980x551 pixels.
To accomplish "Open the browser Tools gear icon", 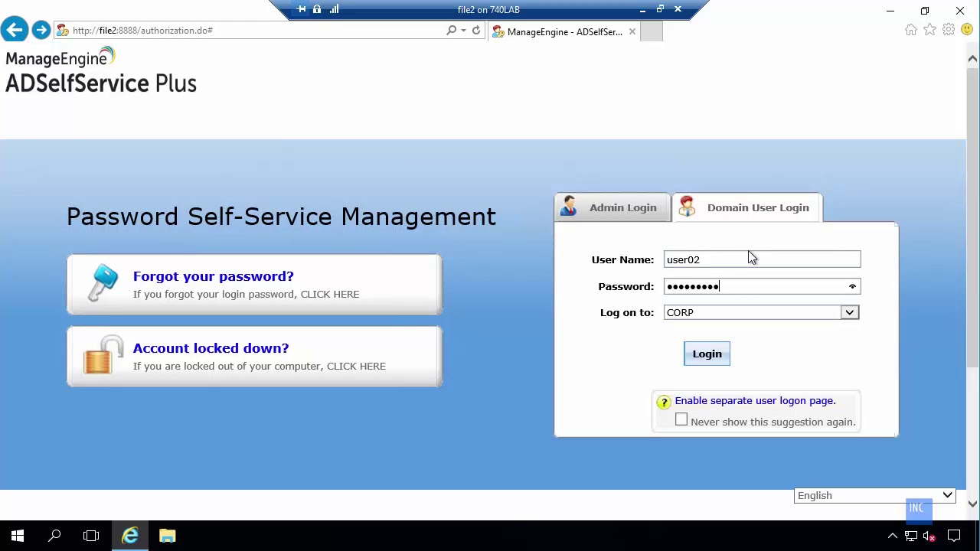I will [949, 30].
